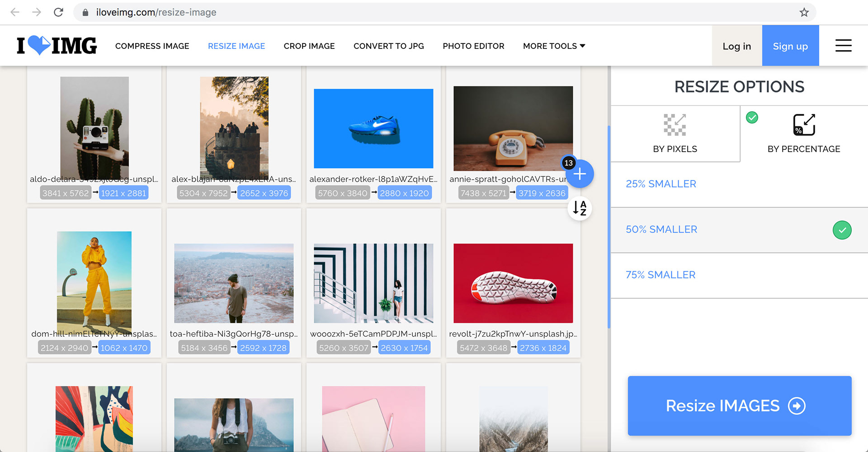Click the Log in button
The height and width of the screenshot is (452, 868).
click(x=737, y=46)
